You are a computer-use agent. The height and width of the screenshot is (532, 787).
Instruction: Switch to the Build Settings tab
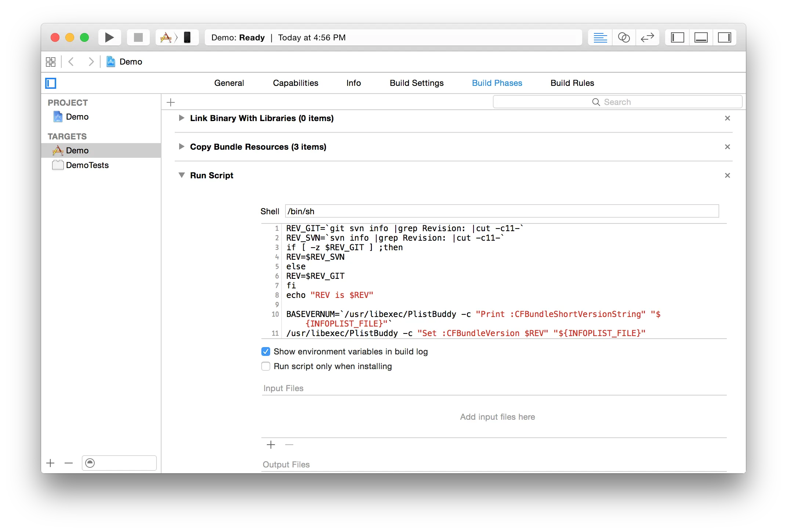pos(416,83)
